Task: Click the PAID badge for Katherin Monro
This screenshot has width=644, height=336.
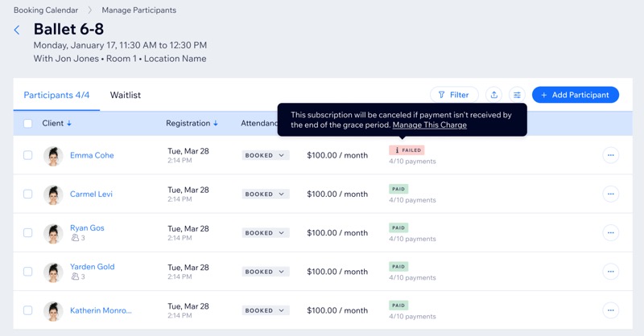Action: click(x=398, y=305)
